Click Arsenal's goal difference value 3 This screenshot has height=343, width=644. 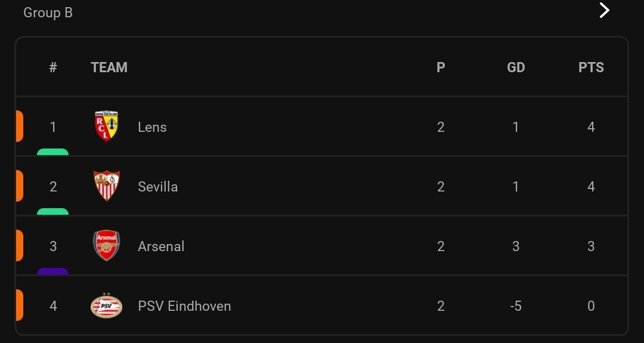click(516, 246)
